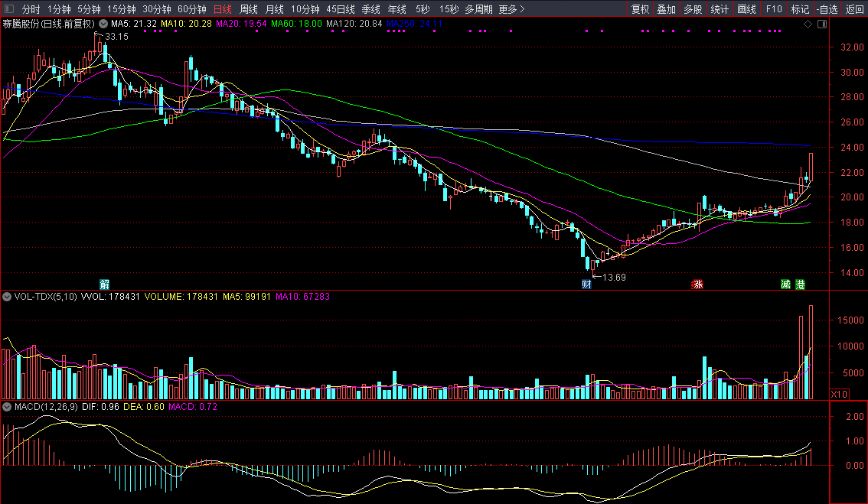Click the DIF: 0.96 value
Screen dimensions: 868x504
pos(100,407)
